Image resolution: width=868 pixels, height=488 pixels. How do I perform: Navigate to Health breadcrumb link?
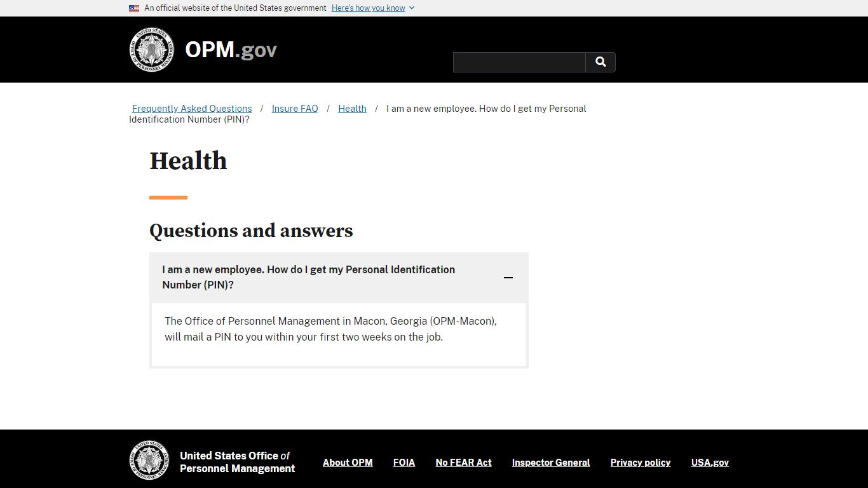pyautogui.click(x=352, y=109)
